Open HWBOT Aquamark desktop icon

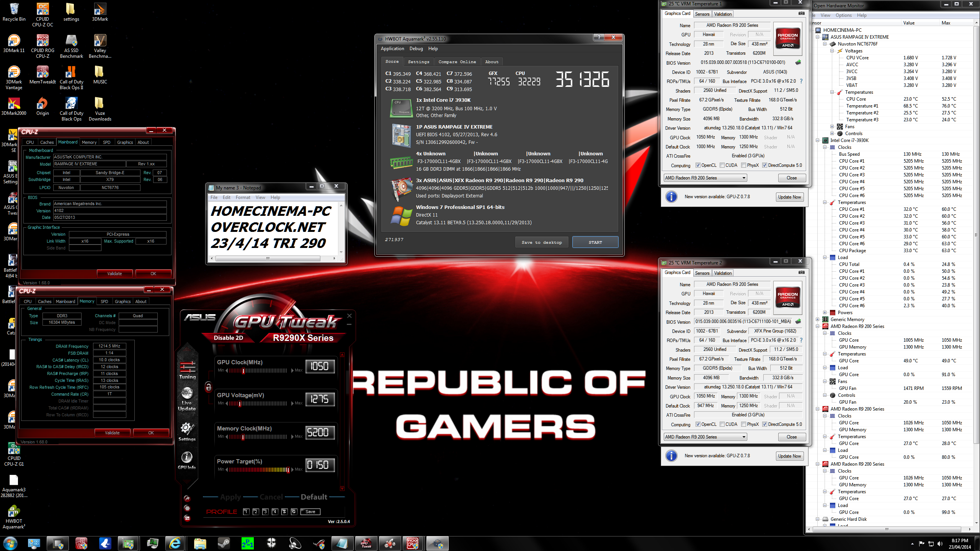coord(14,517)
